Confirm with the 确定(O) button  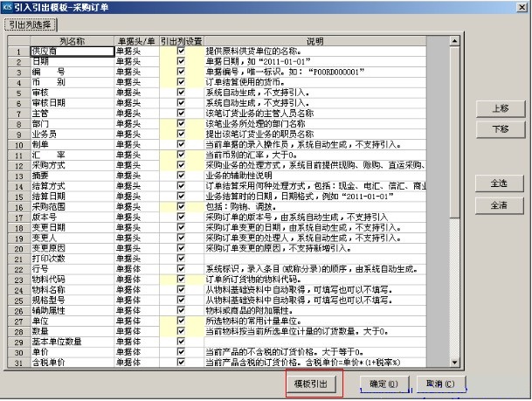point(383,383)
